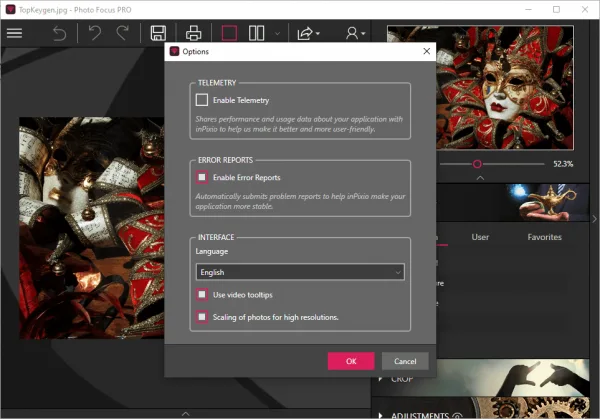
Task: Undo the last edit
Action: [x=95, y=33]
